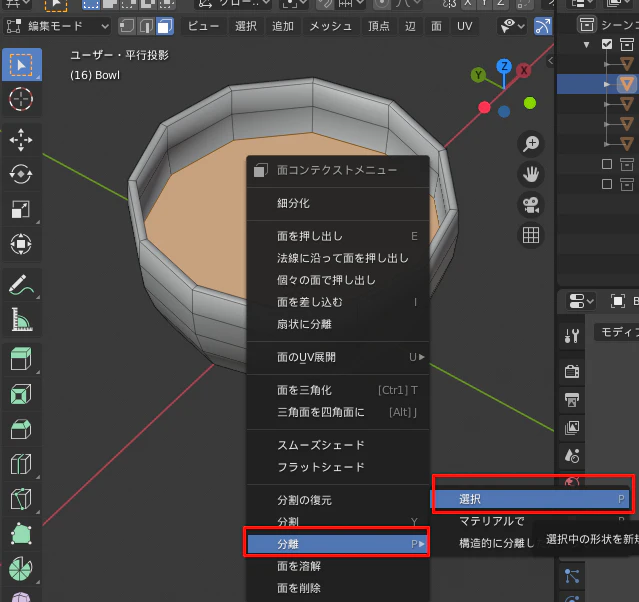Select the Inset Faces tool
This screenshot has width=639, height=602.
pyautogui.click(x=21, y=394)
